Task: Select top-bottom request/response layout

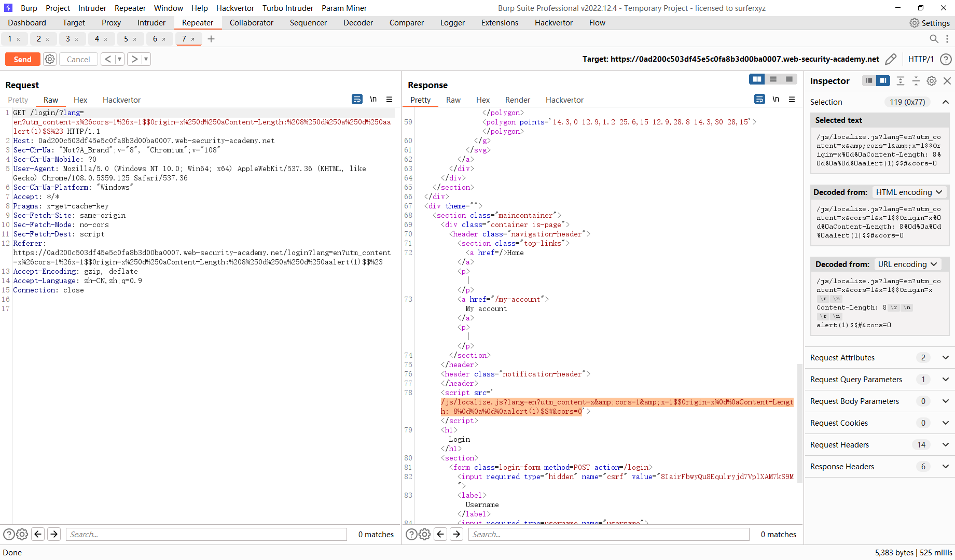Action: tap(773, 79)
